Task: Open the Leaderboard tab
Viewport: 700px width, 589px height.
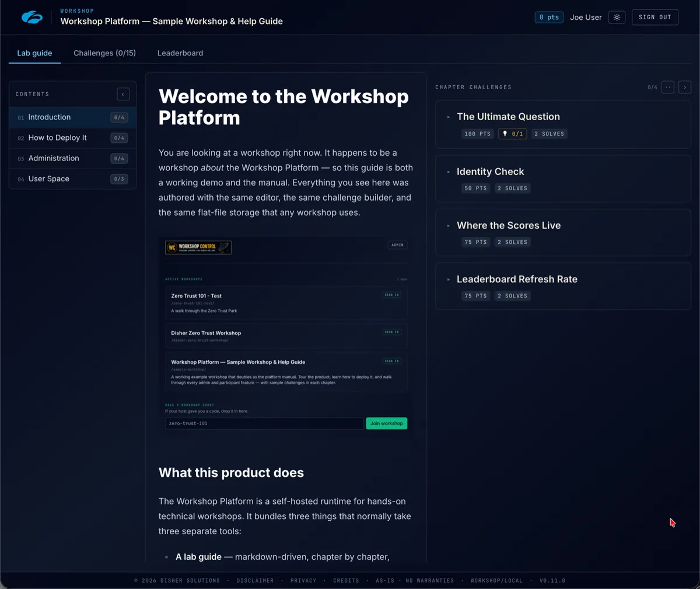Action: (180, 53)
